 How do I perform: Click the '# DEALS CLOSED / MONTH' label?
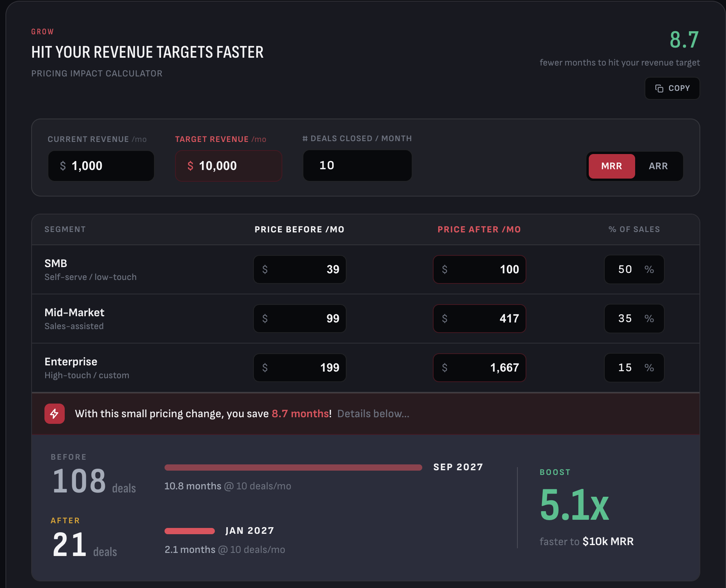(x=357, y=139)
